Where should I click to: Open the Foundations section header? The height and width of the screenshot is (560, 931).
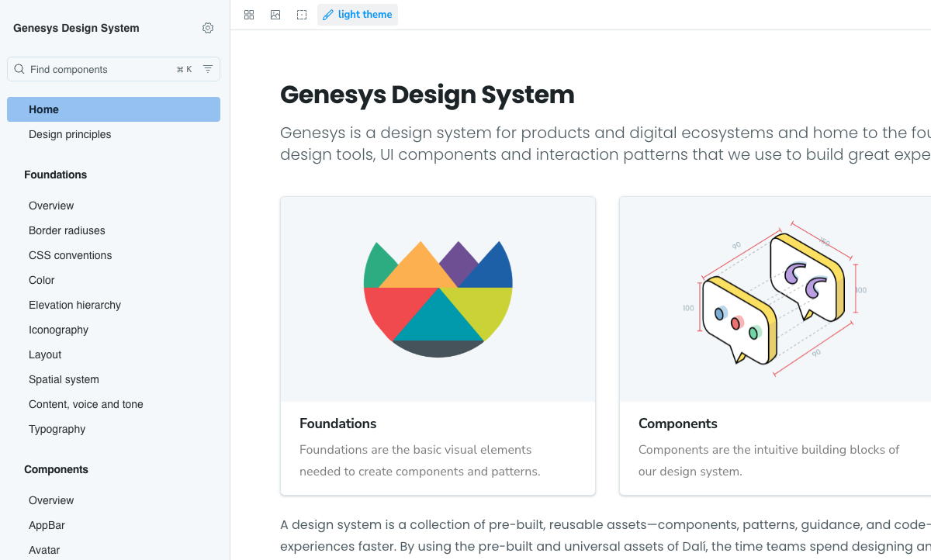[x=55, y=175]
